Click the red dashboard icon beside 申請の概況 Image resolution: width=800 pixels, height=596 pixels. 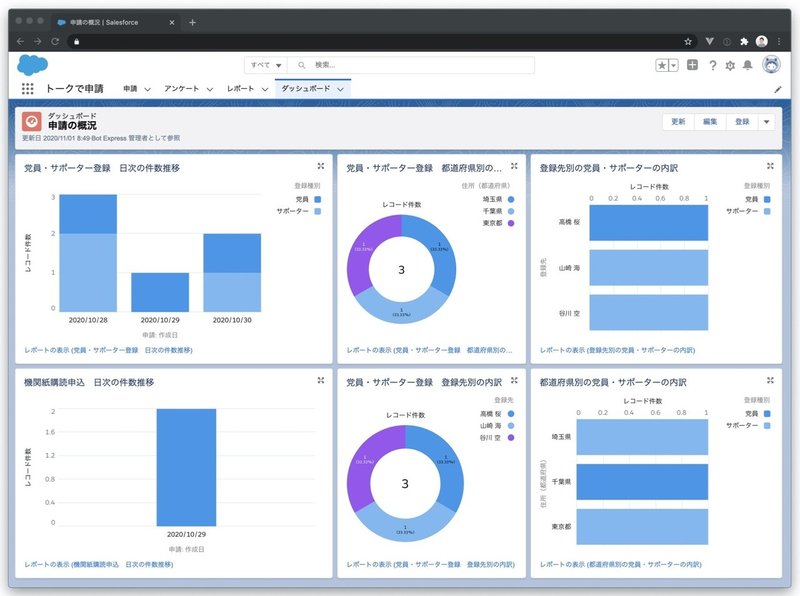pos(32,121)
